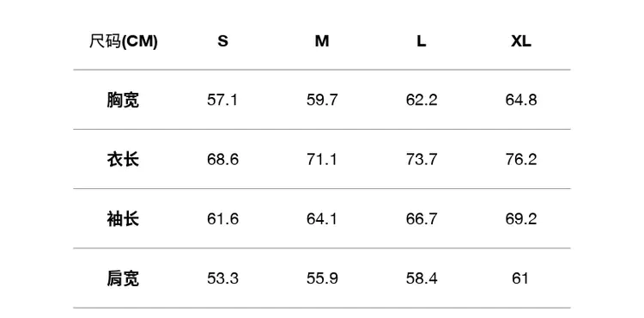Click the 胸宽 row label
The width and height of the screenshot is (644, 318).
pyautogui.click(x=123, y=100)
